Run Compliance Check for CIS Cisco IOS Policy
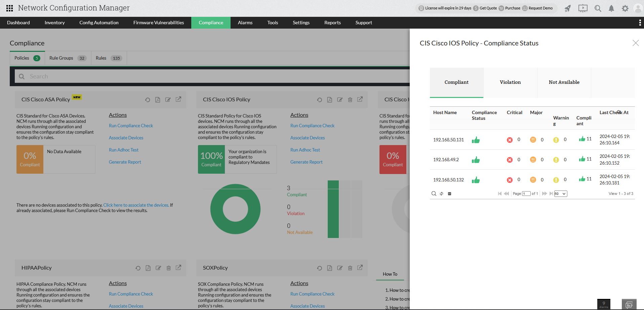 [x=312, y=126]
